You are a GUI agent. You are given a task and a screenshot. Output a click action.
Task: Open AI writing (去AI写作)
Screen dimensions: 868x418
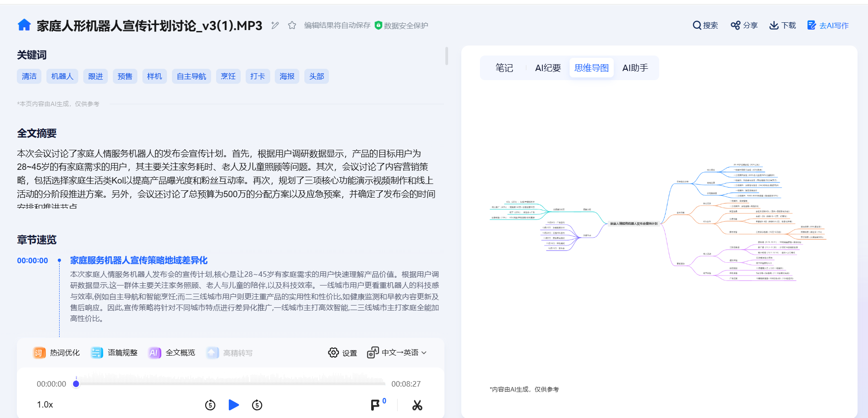(x=828, y=25)
